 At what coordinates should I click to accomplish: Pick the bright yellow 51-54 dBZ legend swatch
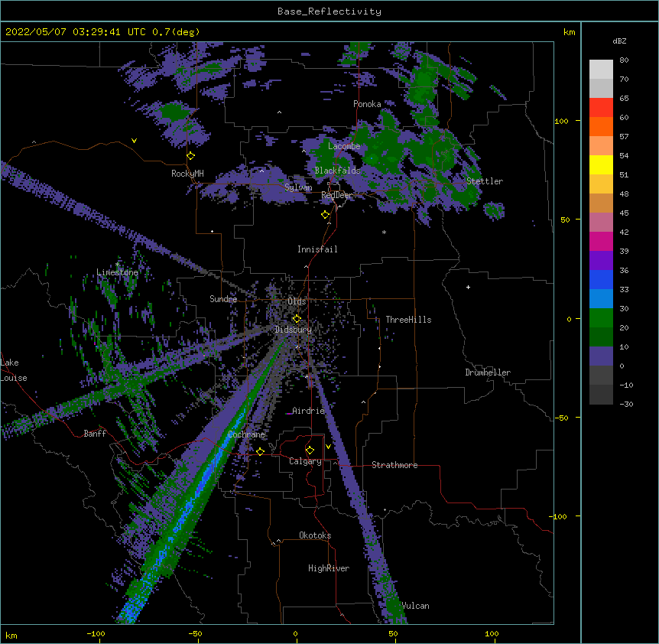(x=601, y=165)
